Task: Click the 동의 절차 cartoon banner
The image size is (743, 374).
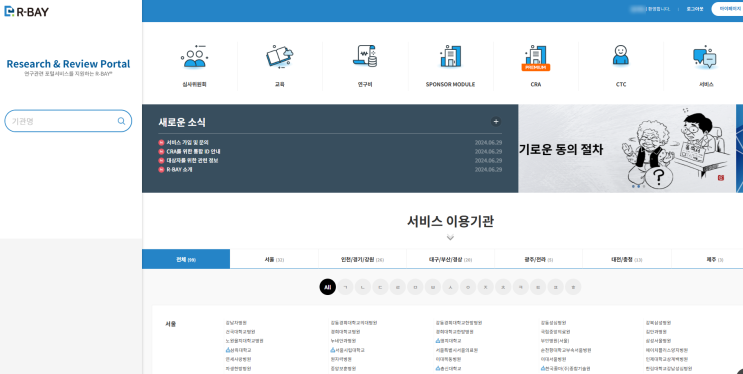Action: [627, 148]
